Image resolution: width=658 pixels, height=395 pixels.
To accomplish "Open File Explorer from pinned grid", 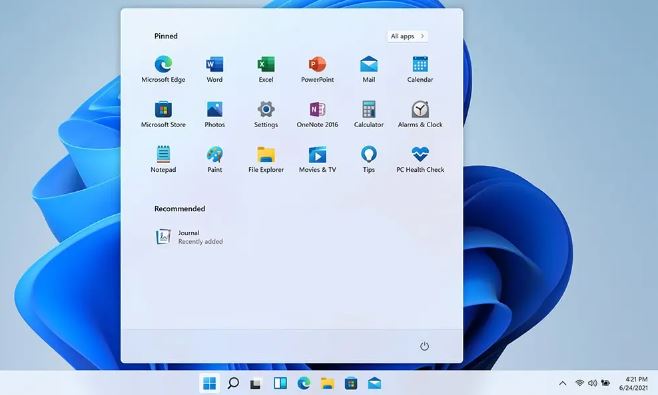I will (266, 160).
